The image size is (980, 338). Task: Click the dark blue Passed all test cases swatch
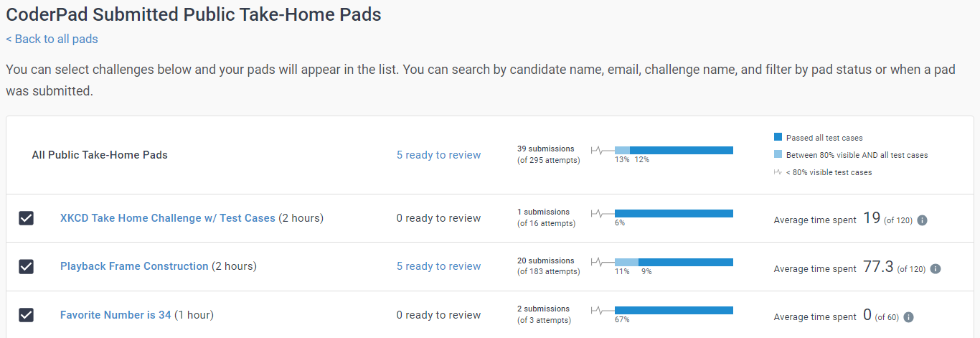pos(778,137)
